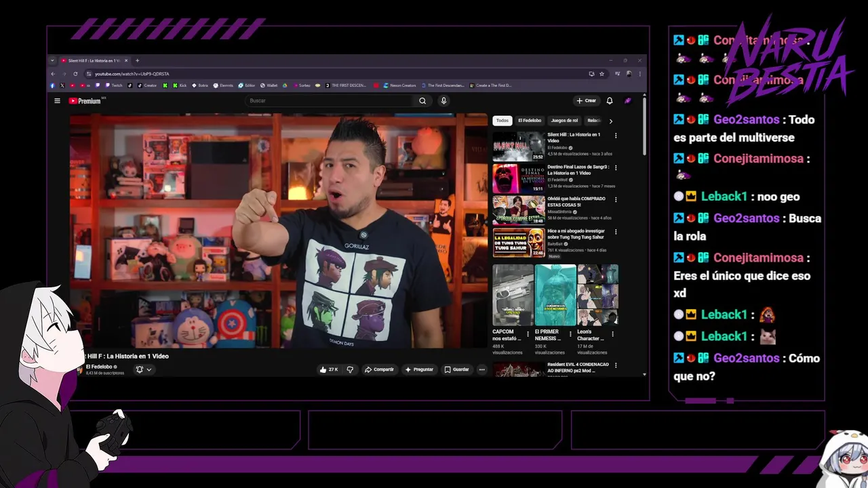This screenshot has width=868, height=488.
Task: Bookmark page with star icon
Action: [601, 73]
